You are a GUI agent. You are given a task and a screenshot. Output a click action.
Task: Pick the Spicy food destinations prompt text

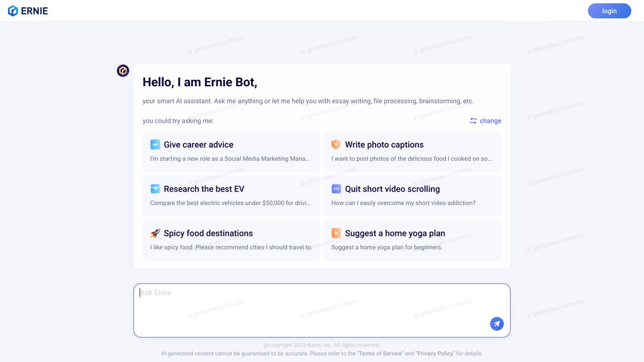pyautogui.click(x=231, y=247)
